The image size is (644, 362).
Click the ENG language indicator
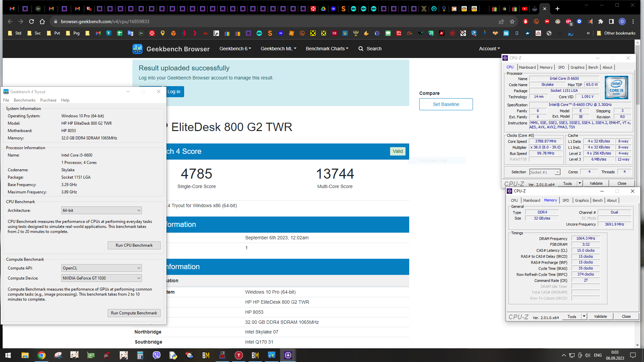point(598,355)
